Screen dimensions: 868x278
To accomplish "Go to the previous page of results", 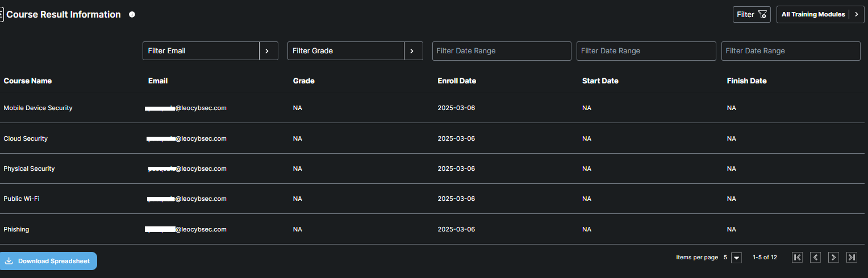I will tap(815, 258).
